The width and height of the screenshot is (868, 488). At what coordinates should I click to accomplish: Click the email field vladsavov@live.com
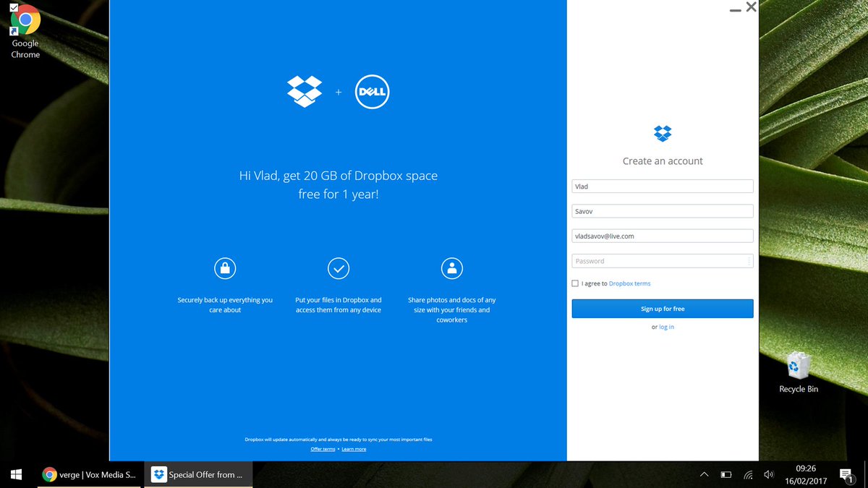[x=663, y=236]
